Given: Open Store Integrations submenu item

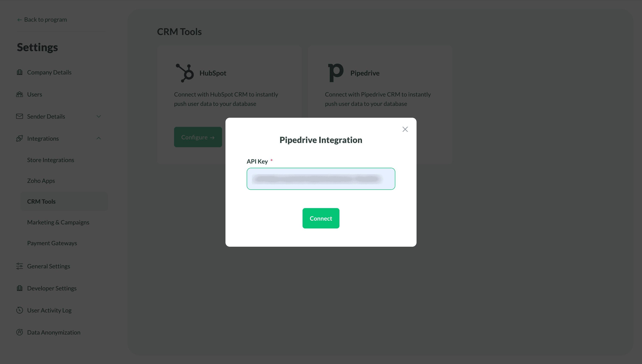Looking at the screenshot, I should [51, 160].
